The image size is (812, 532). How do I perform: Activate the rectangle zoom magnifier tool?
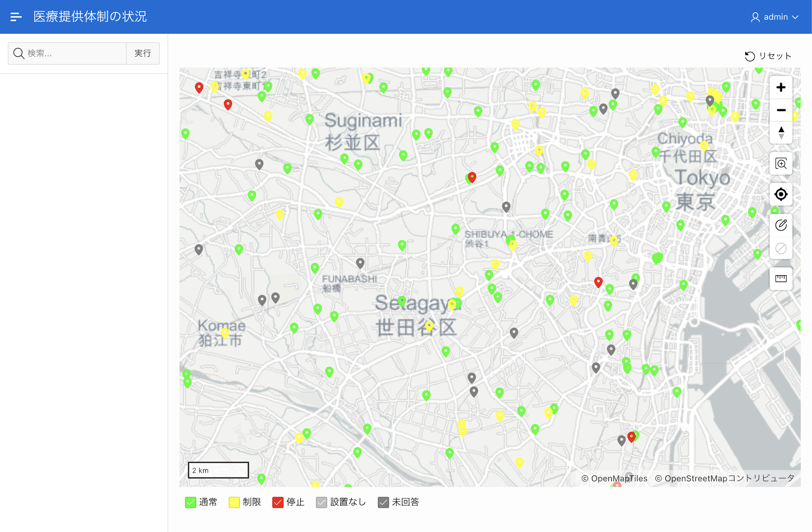tap(781, 163)
